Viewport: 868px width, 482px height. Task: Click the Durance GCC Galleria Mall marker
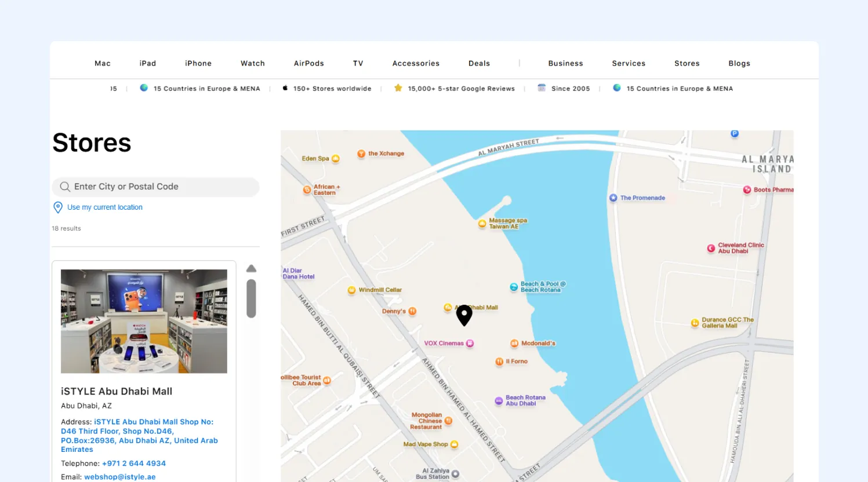[695, 323]
